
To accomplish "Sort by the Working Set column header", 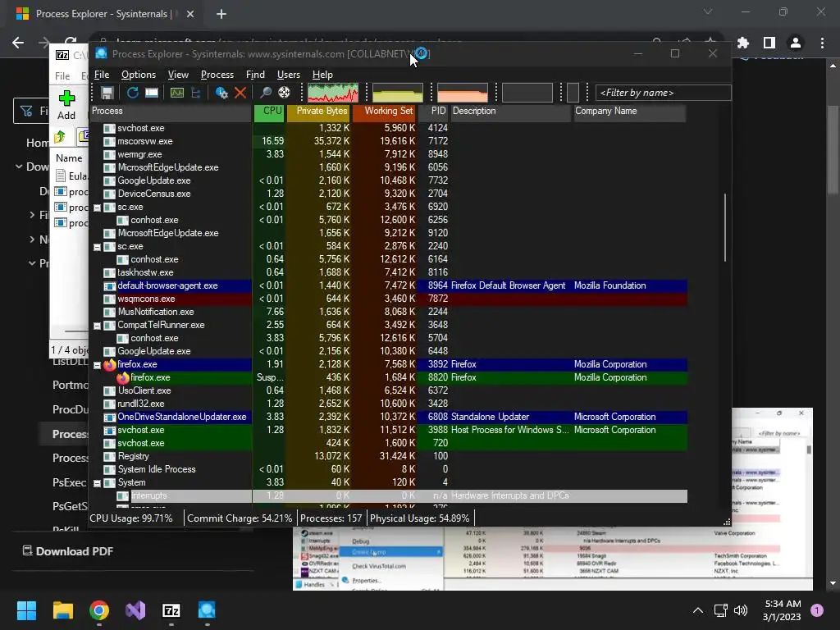I will click(384, 111).
